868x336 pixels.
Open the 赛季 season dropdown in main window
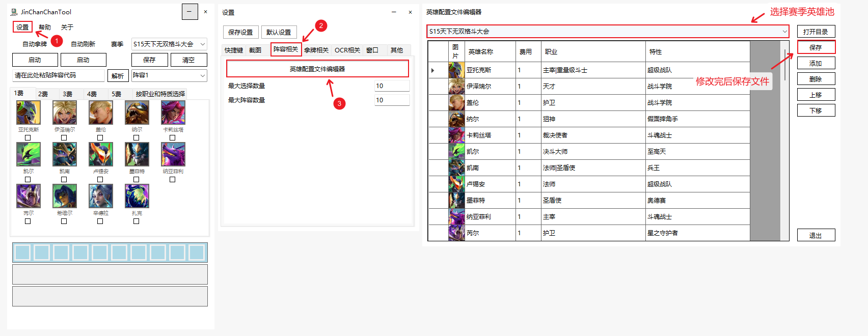pyautogui.click(x=169, y=44)
